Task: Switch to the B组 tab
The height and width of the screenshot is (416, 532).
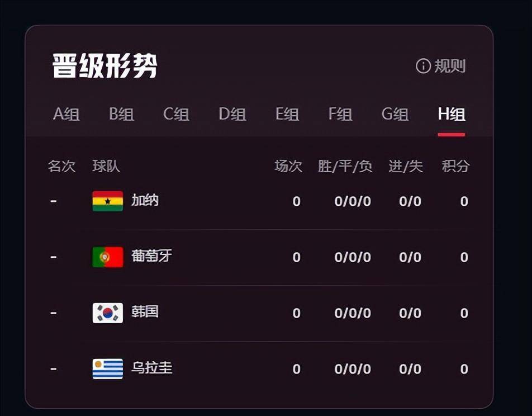Action: click(x=121, y=114)
